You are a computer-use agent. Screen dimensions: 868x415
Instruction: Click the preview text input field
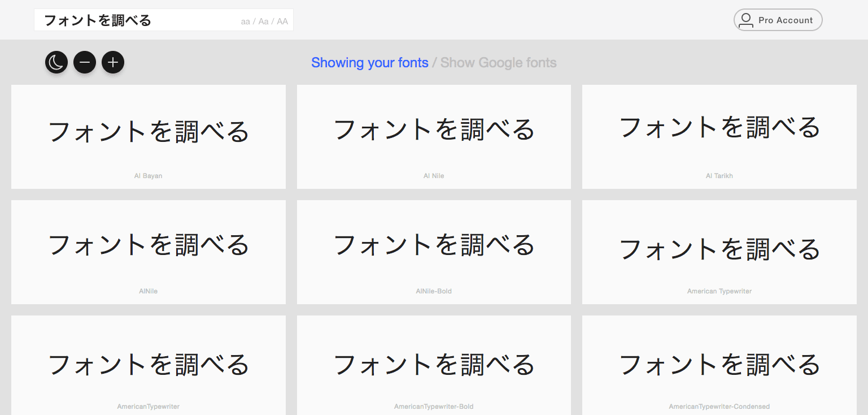coord(136,21)
